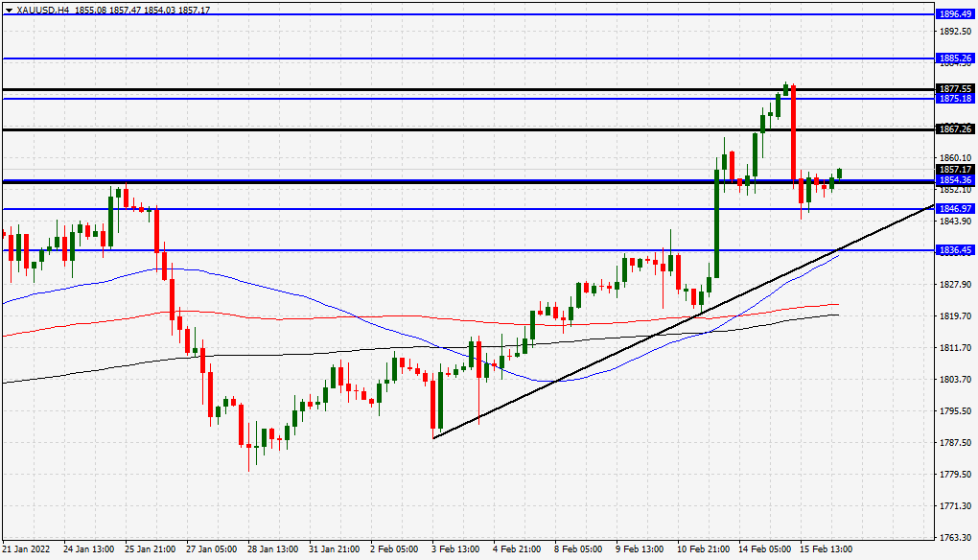Select the black horizontal line at 1867.26

coord(468,129)
